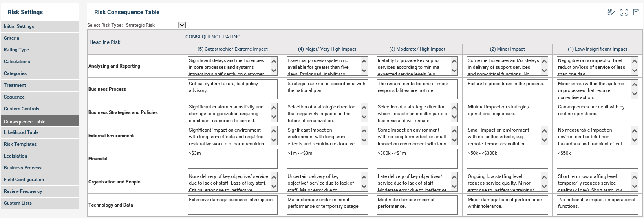Edit Business Process Minor impact text box

(x=507, y=89)
